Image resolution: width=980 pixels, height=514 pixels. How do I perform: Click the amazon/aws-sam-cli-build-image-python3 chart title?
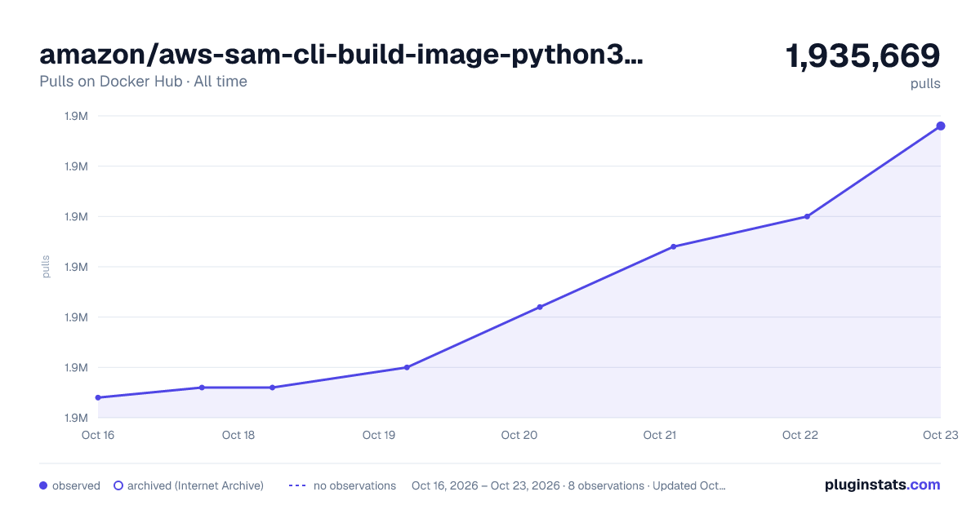341,55
